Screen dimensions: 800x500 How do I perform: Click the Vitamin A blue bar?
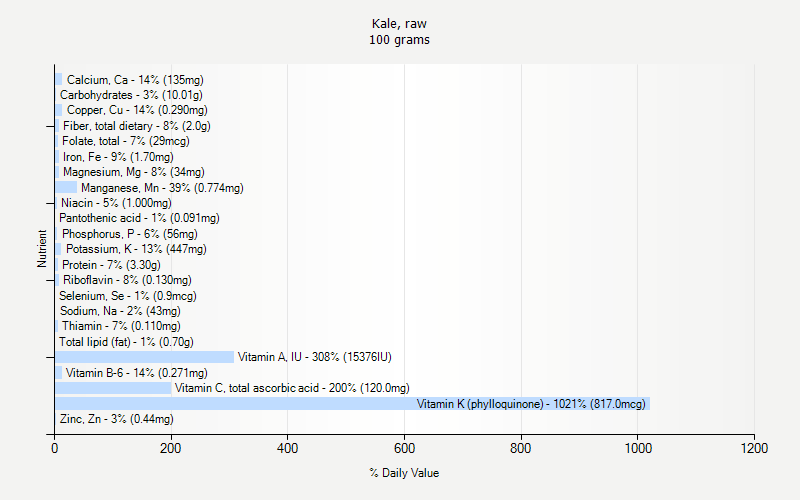[x=144, y=357]
